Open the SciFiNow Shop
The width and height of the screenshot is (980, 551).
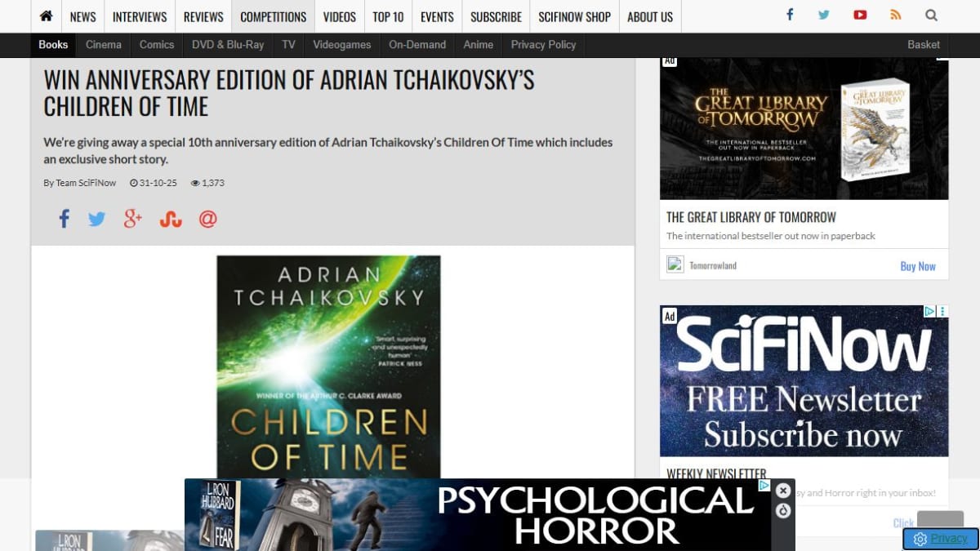(575, 16)
